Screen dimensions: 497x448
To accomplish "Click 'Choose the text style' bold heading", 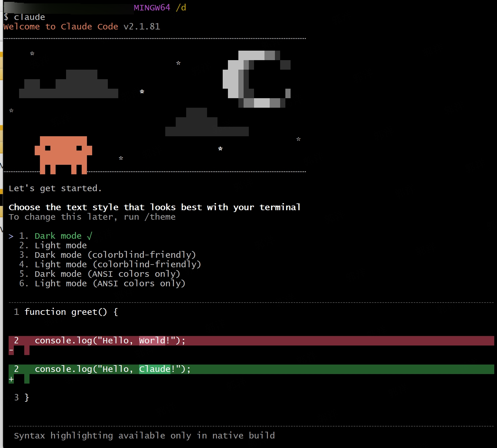I will pos(155,207).
